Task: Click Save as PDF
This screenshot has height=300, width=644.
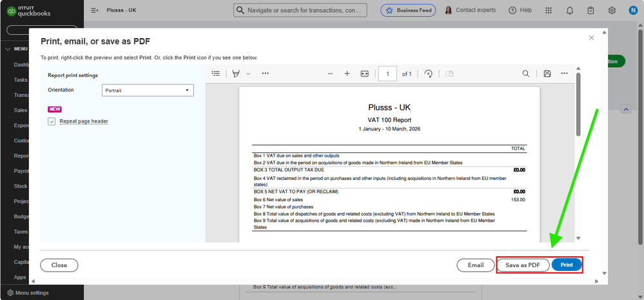Action: [523, 265]
